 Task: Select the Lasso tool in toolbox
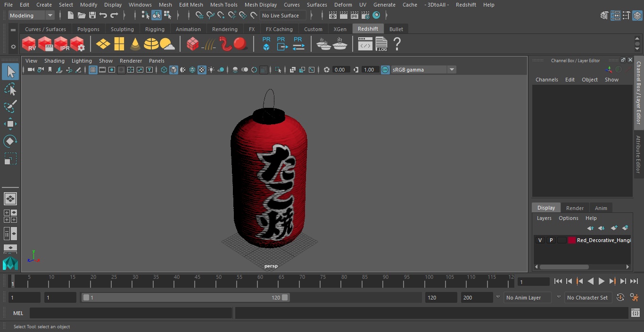(10, 89)
